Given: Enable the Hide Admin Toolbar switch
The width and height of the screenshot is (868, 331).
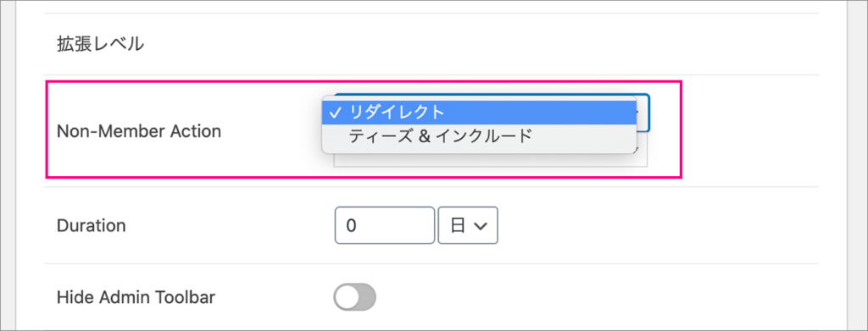Looking at the screenshot, I should pos(354,297).
